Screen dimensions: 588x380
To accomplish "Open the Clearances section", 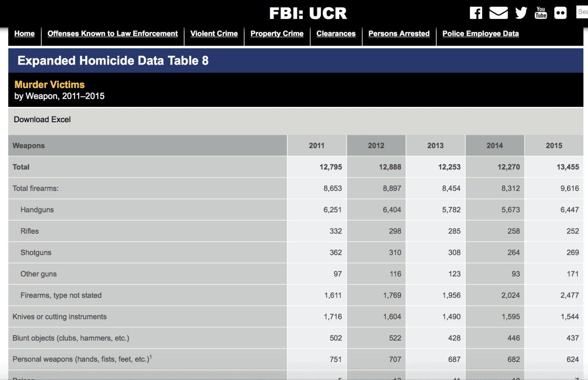I will [x=336, y=34].
